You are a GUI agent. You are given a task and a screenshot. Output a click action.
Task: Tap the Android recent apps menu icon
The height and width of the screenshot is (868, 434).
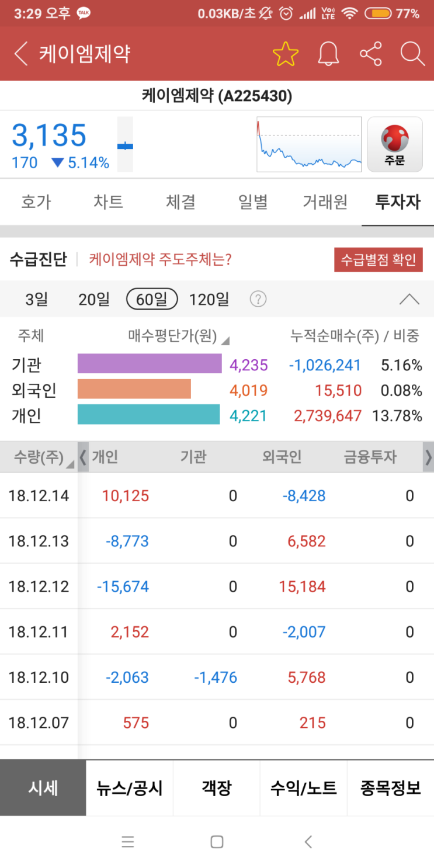click(x=128, y=842)
